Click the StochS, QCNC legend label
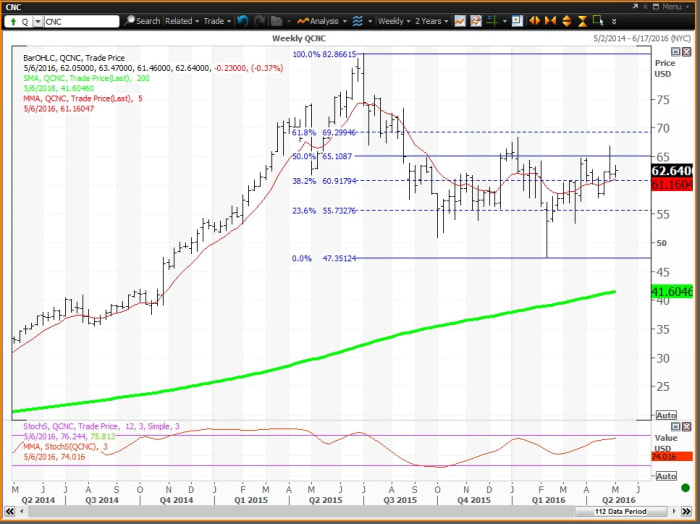Screen dimensions: 700x524 pyautogui.click(x=101, y=426)
